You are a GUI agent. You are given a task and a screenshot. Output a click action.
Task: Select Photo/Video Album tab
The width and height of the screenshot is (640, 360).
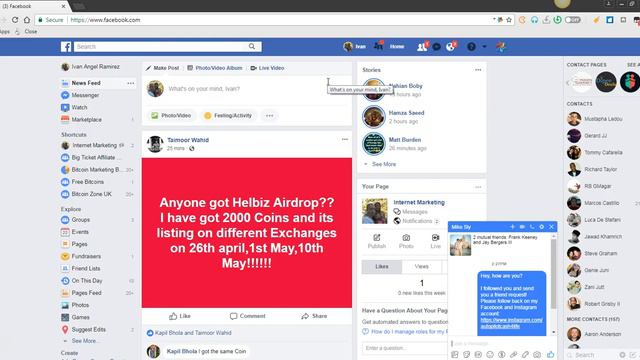coord(215,68)
